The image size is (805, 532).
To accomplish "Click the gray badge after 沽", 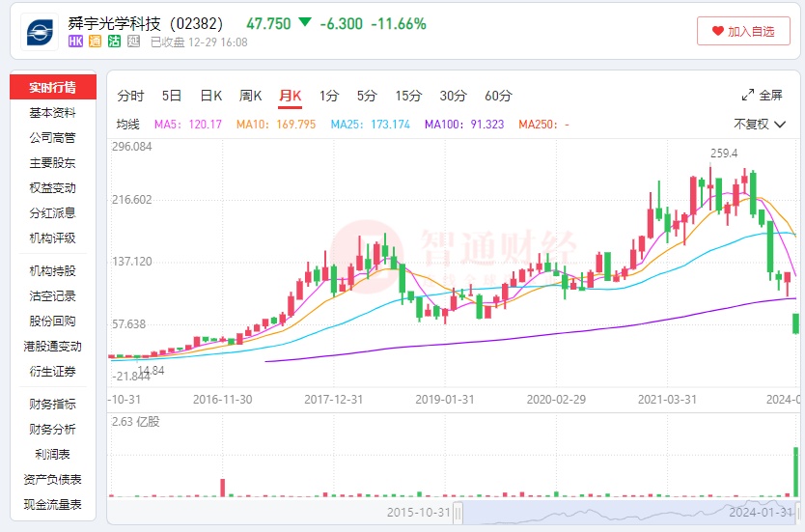I will (133, 42).
